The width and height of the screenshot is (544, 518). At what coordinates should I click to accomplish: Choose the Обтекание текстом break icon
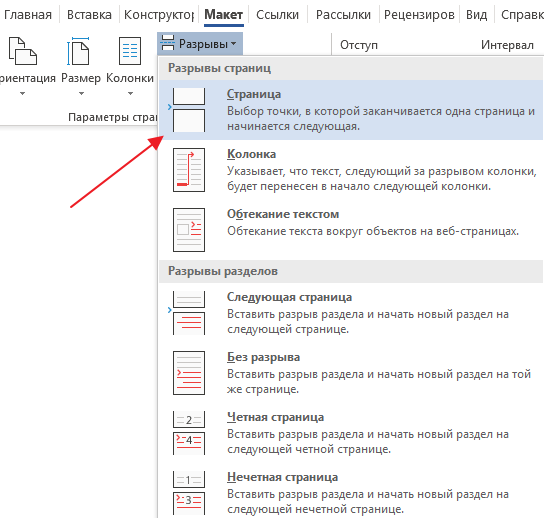point(189,230)
